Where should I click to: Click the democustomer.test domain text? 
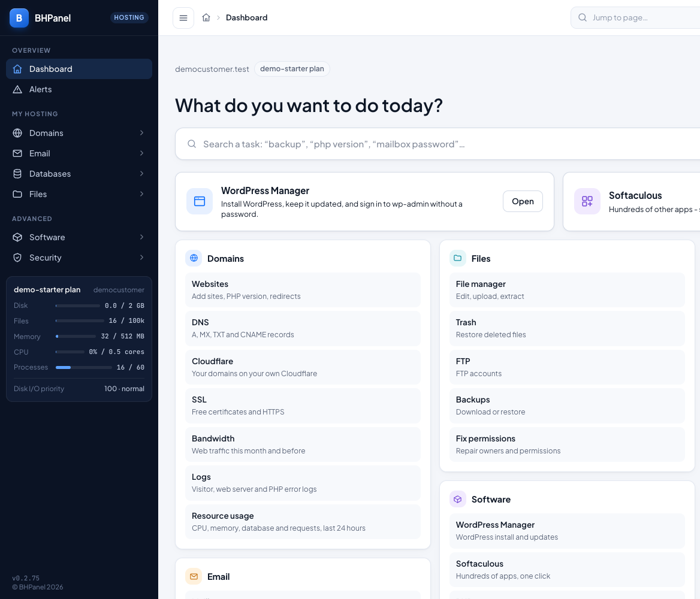[212, 69]
